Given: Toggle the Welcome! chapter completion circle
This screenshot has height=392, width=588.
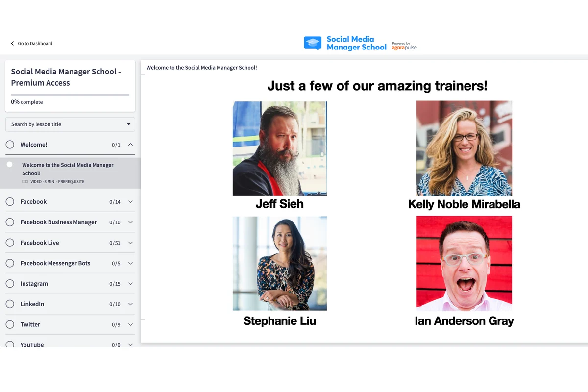Looking at the screenshot, I should [x=10, y=145].
